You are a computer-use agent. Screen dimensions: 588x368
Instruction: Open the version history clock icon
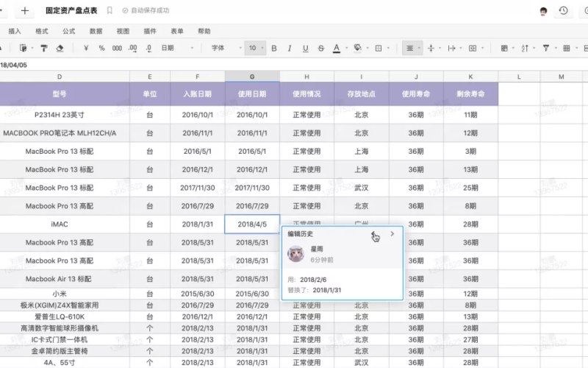[x=563, y=10]
